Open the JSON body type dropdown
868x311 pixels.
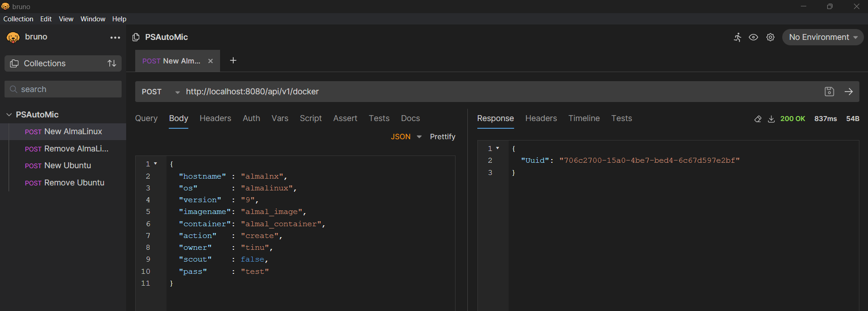point(406,136)
